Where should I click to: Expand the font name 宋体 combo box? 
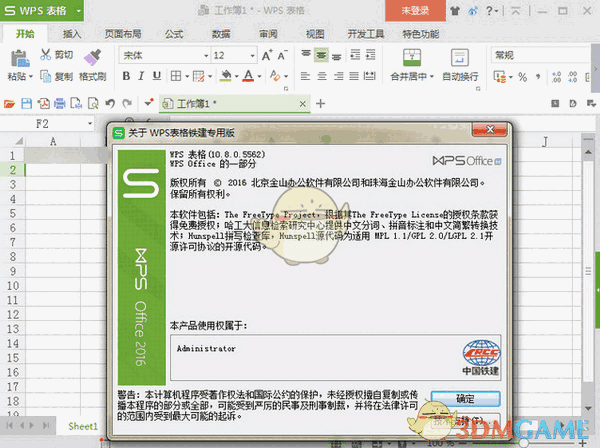(206, 56)
